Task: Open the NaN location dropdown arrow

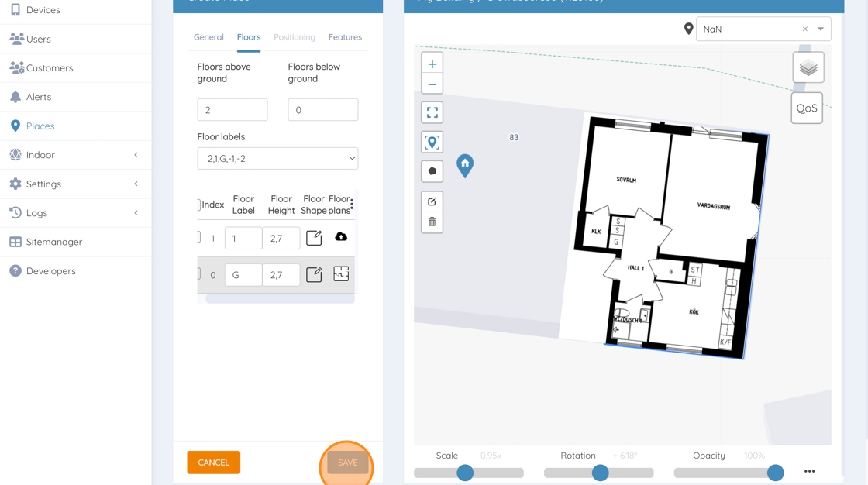Action: pos(821,29)
